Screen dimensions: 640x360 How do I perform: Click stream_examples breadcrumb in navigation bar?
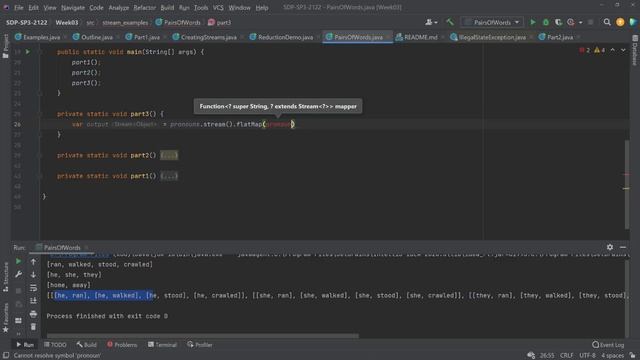(x=125, y=22)
